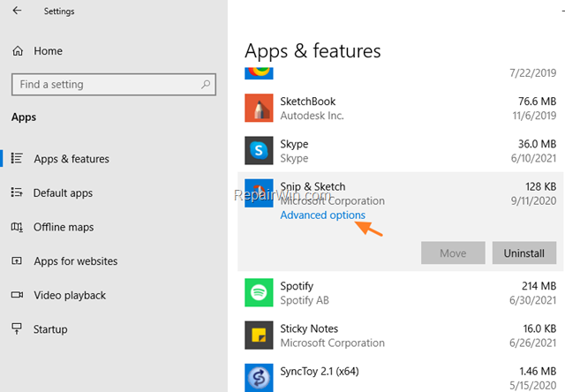Click the 128 KB size value
The width and height of the screenshot is (565, 392).
coord(540,186)
